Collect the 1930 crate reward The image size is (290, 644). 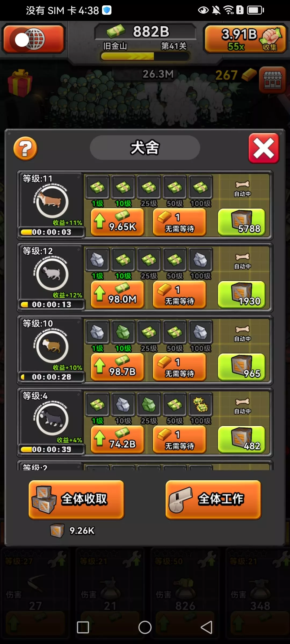pos(242,295)
